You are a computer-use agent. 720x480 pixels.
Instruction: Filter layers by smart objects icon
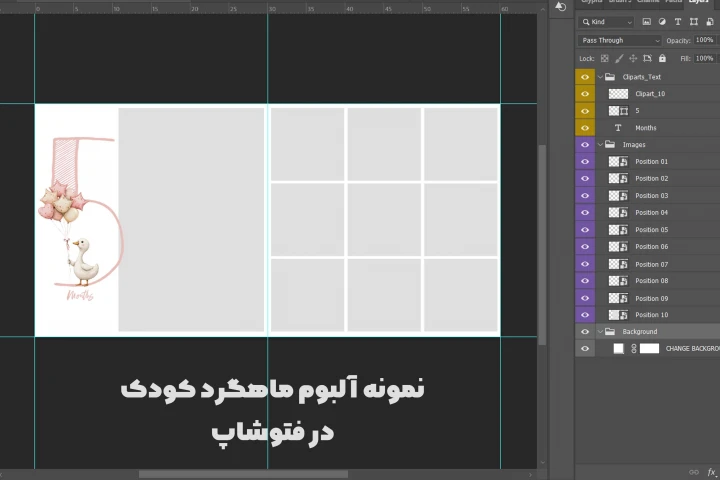710,22
